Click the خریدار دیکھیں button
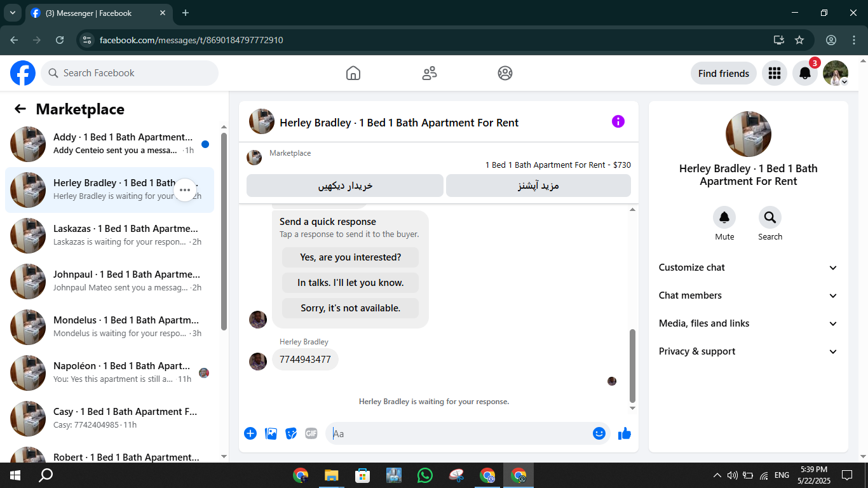Viewport: 868px width, 488px height. (345, 186)
